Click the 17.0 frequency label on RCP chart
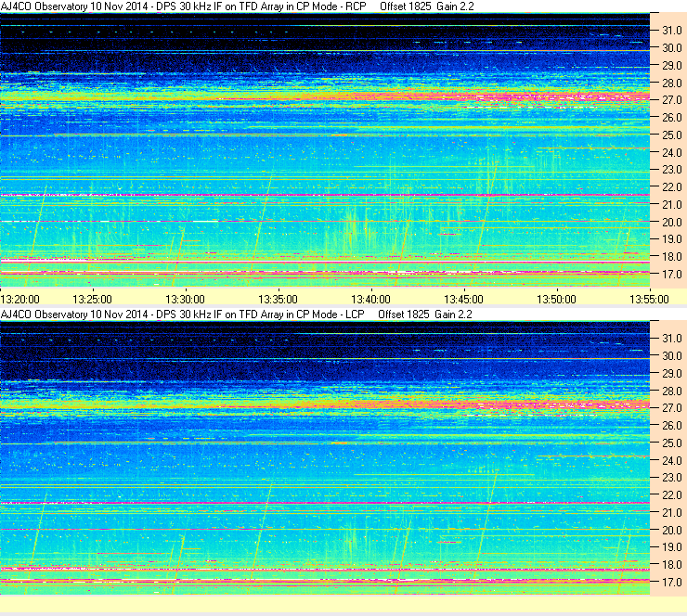The width and height of the screenshot is (687, 616). click(x=672, y=275)
